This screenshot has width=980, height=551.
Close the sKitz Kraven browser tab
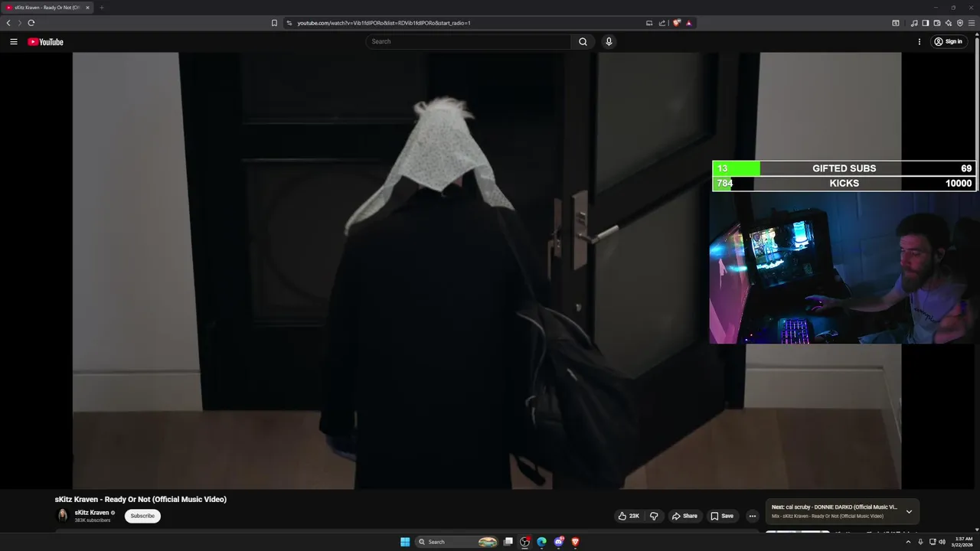(x=87, y=8)
